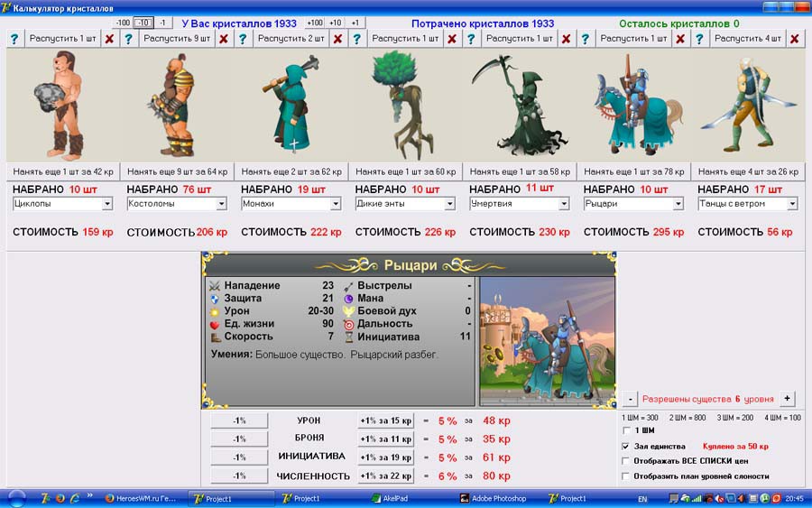Open the Танцы с ветром dropdown
The width and height of the screenshot is (812, 508).
792,204
